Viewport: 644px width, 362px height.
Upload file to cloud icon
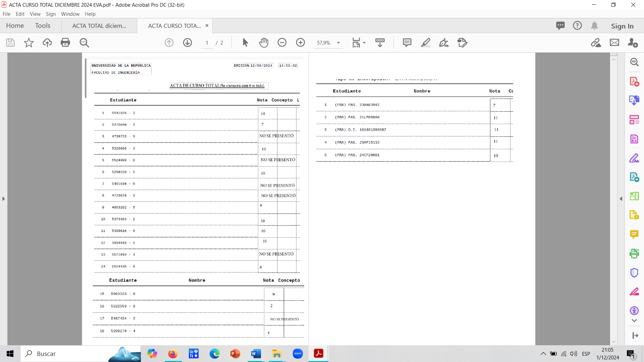point(47,43)
